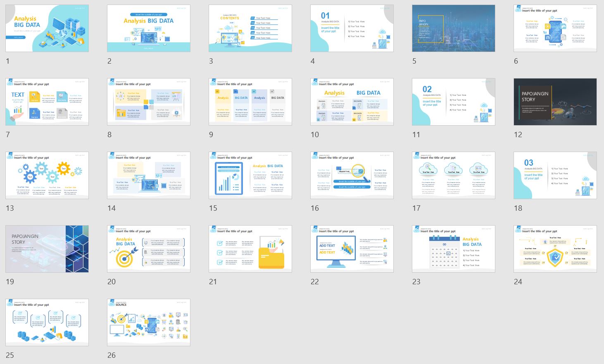
Task: Select slide 22 ADD TEXT monitor thumbnail
Action: [x=352, y=249]
